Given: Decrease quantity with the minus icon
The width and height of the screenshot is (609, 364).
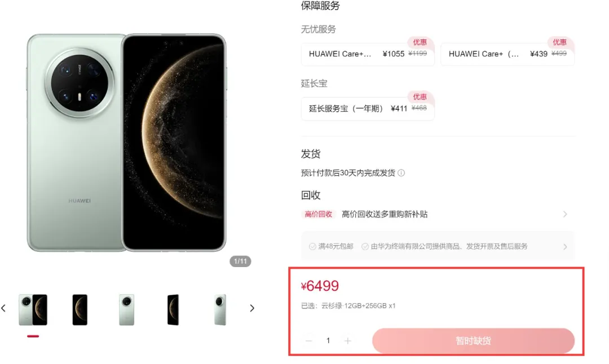Looking at the screenshot, I should click(x=309, y=341).
